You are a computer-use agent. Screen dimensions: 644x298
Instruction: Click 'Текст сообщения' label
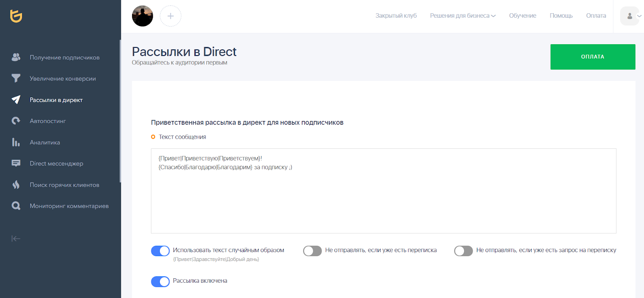(x=182, y=137)
